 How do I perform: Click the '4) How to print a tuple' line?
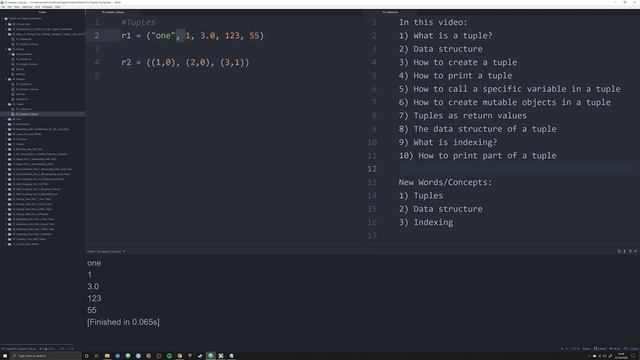(455, 76)
